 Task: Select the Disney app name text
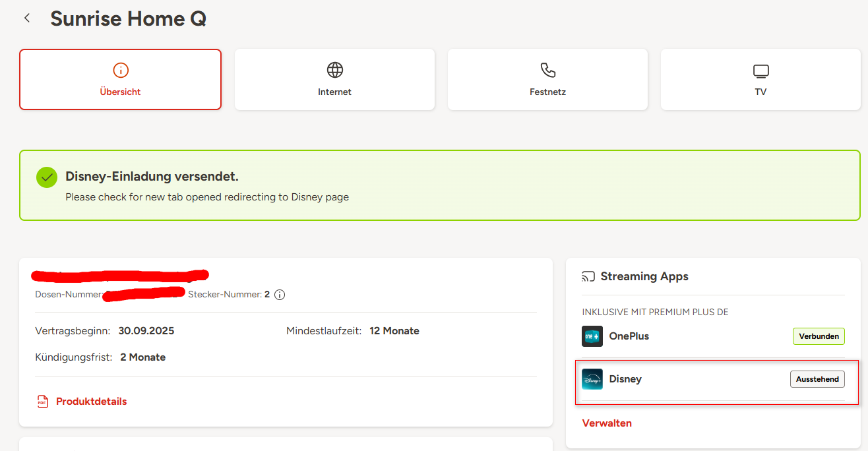[x=625, y=379]
